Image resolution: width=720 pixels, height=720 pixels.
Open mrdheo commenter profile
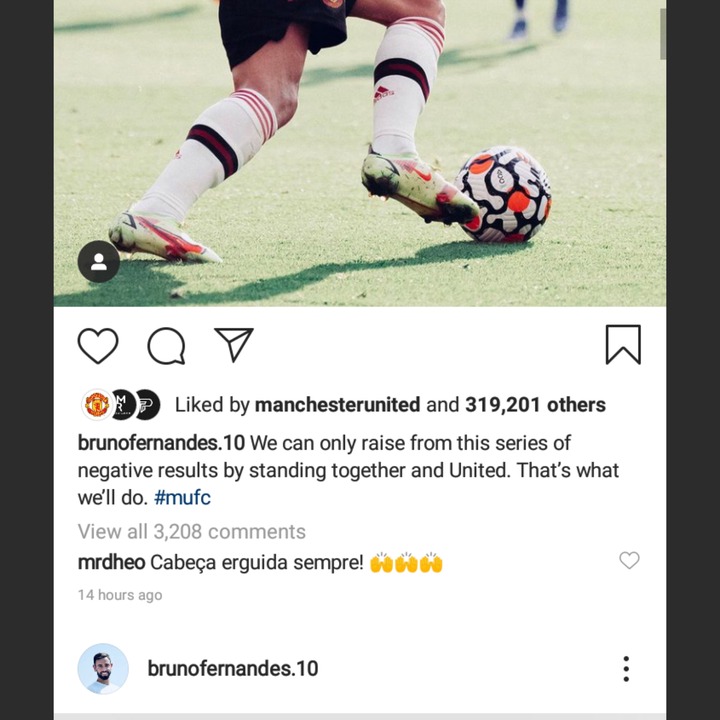112,562
